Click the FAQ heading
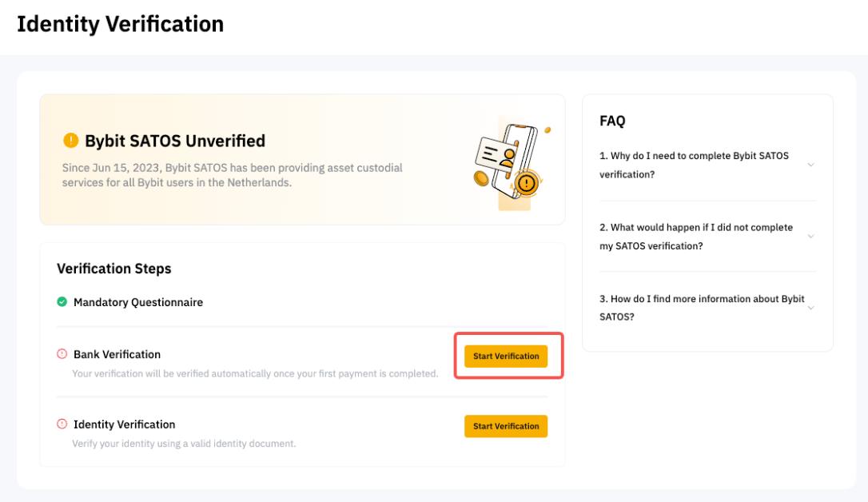 tap(612, 121)
